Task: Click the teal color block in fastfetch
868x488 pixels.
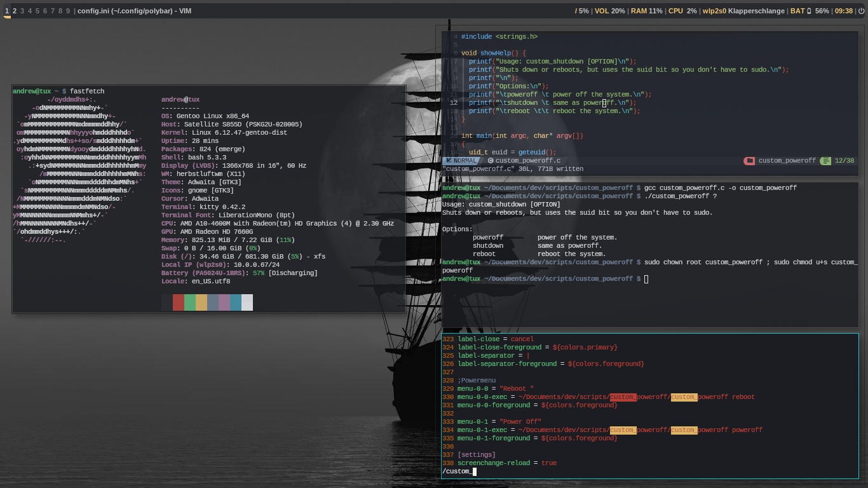Action: coord(236,302)
